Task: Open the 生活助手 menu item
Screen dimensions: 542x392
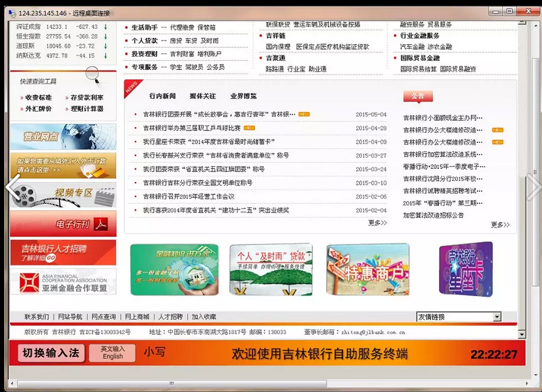Action: [x=145, y=27]
